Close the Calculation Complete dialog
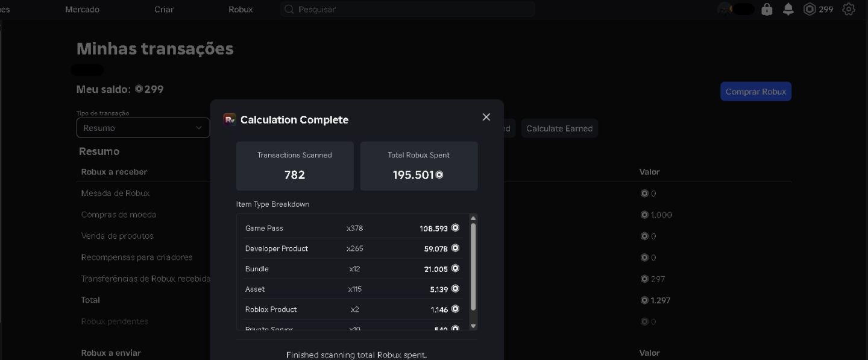Screen dimensions: 868x360 pyautogui.click(x=486, y=117)
